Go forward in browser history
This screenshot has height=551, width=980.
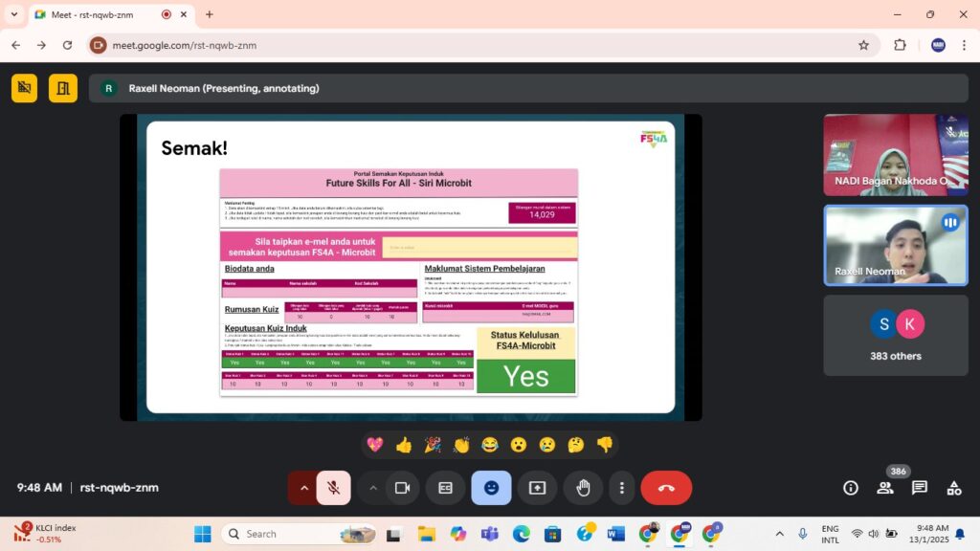[x=41, y=45]
